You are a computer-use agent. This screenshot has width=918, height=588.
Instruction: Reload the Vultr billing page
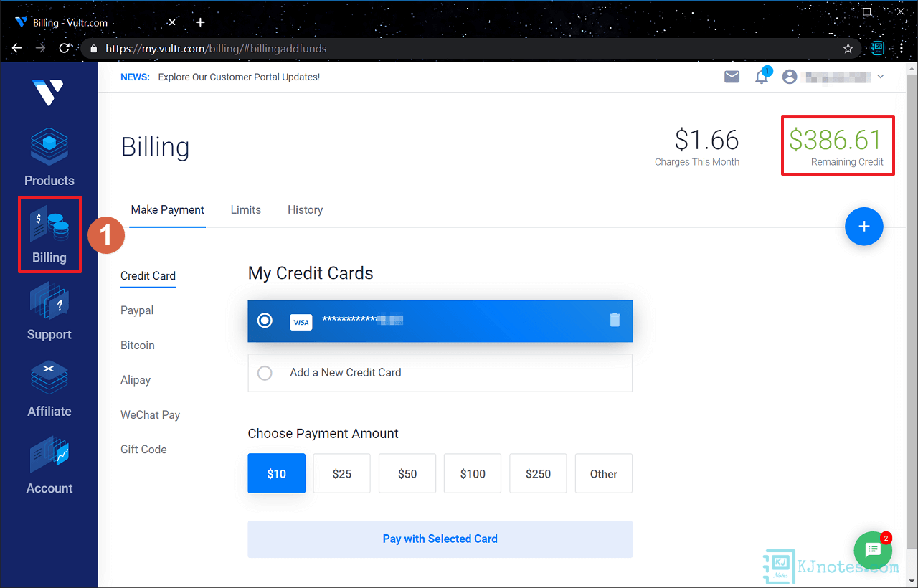(x=65, y=48)
